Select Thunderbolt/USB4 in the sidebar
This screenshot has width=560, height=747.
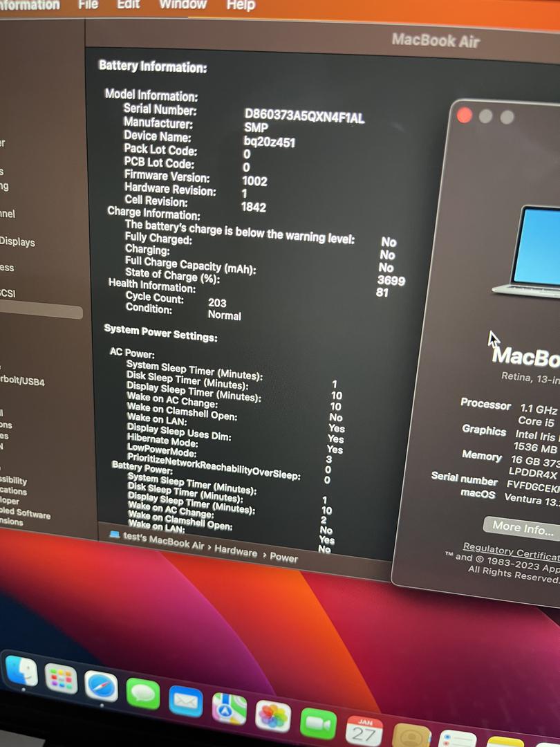(x=22, y=381)
